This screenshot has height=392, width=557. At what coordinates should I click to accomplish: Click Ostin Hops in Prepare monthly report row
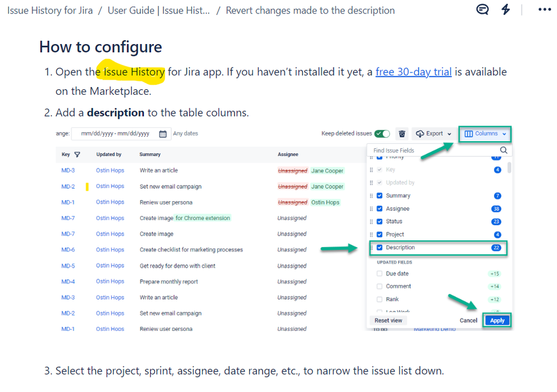(x=110, y=282)
